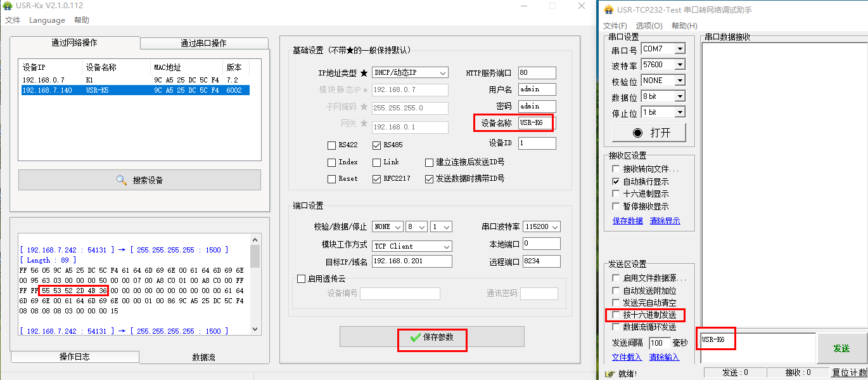Click the open serial port button

tap(649, 133)
